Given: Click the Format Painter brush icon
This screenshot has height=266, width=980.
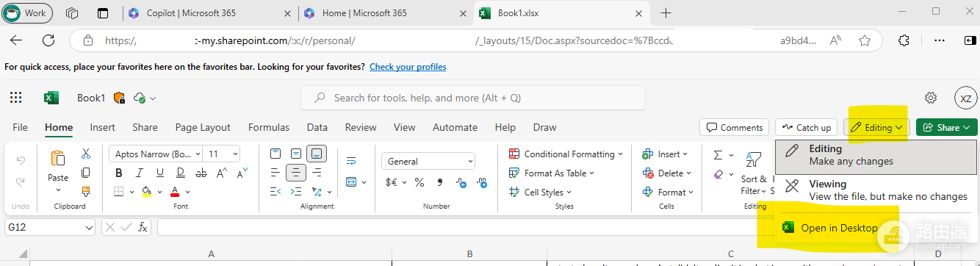Looking at the screenshot, I should 86,192.
